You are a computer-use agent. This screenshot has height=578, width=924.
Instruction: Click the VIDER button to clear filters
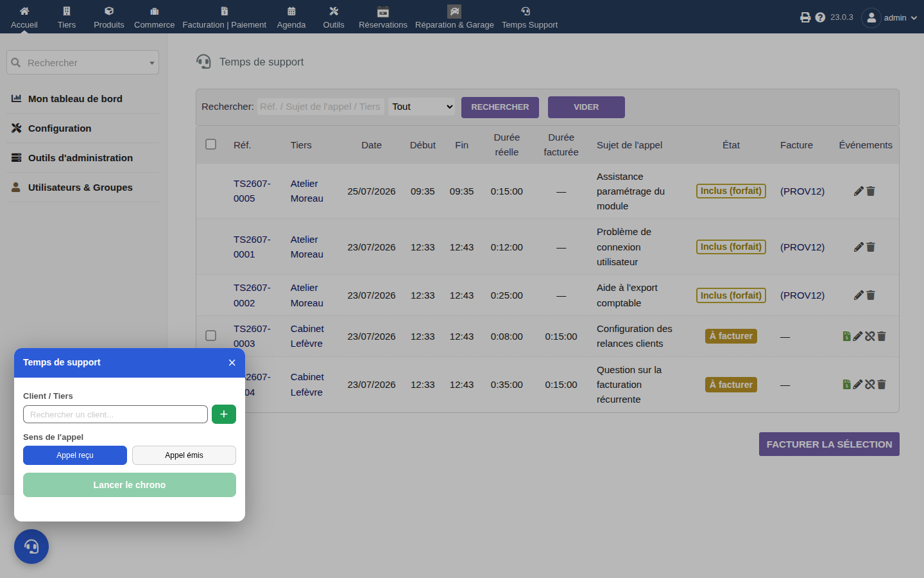(x=586, y=107)
